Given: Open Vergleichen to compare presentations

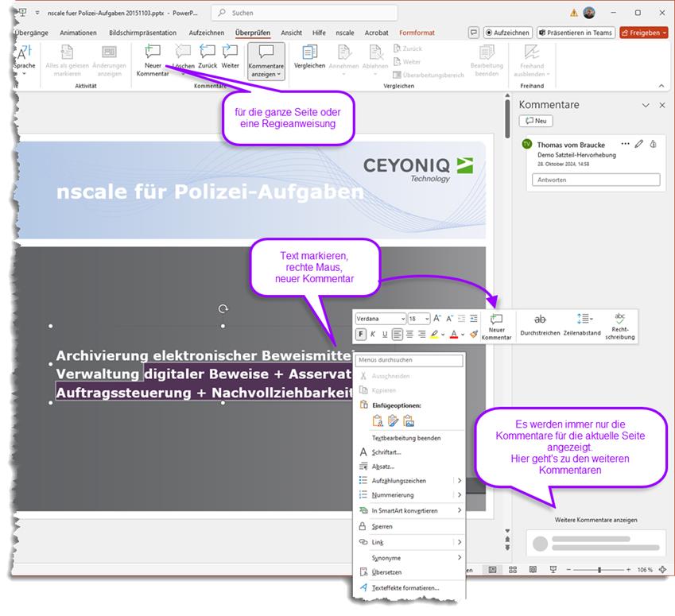Looking at the screenshot, I should coord(309,56).
